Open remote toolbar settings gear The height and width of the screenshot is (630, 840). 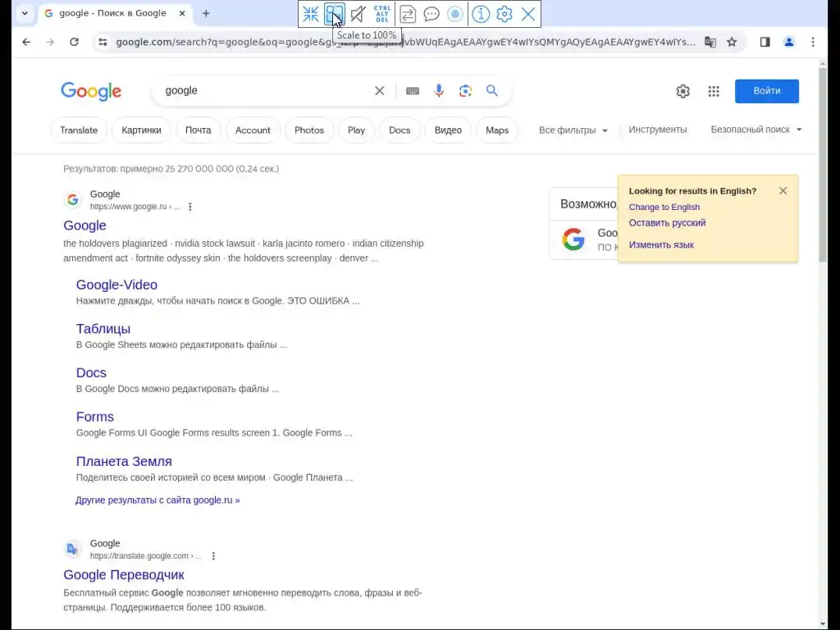[504, 14]
